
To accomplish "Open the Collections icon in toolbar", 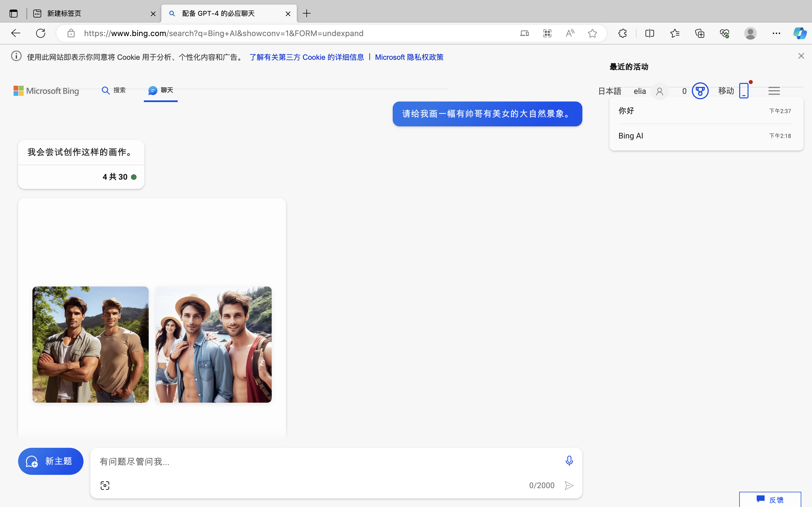I will (700, 33).
